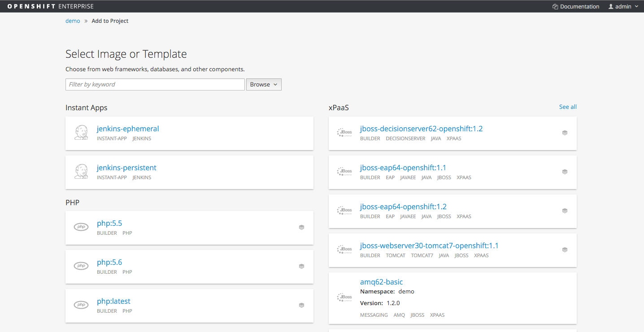Choose the php:5.6 builder image
The height and width of the screenshot is (332, 644).
coord(109,262)
